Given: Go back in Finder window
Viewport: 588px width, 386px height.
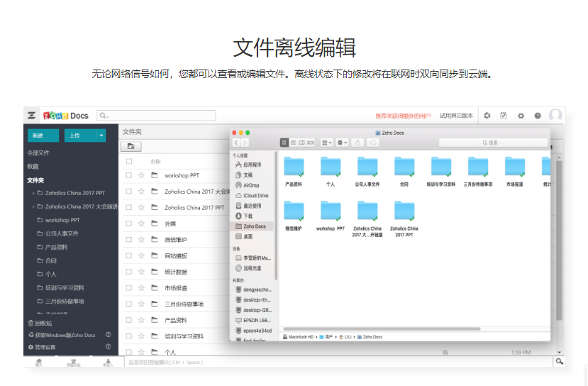Looking at the screenshot, I should pos(236,143).
